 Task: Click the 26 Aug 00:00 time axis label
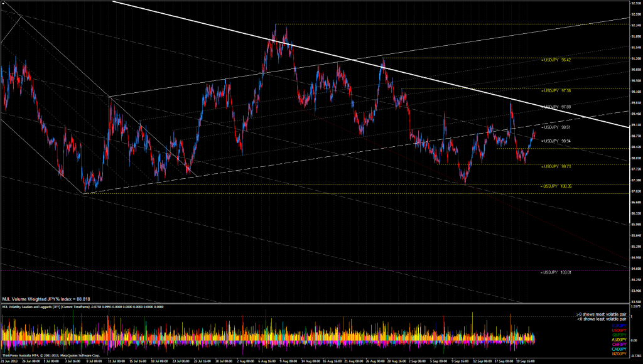(374, 361)
